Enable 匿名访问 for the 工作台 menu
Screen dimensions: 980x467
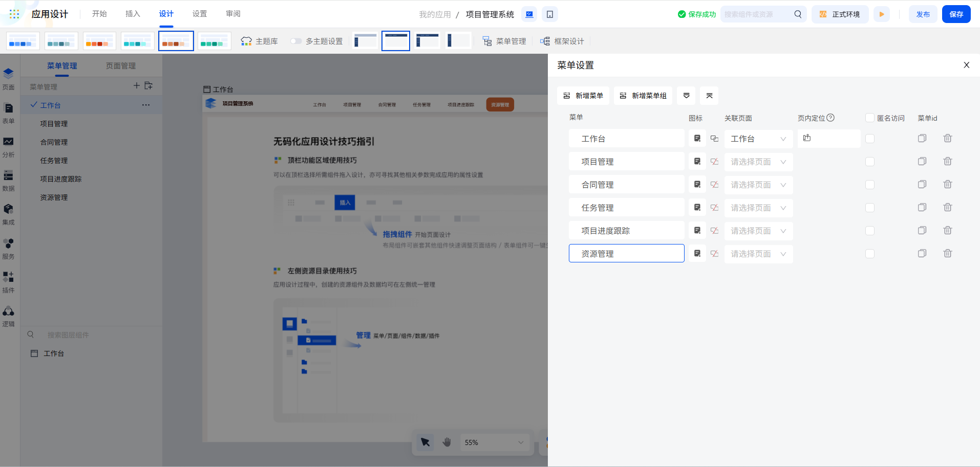point(870,138)
